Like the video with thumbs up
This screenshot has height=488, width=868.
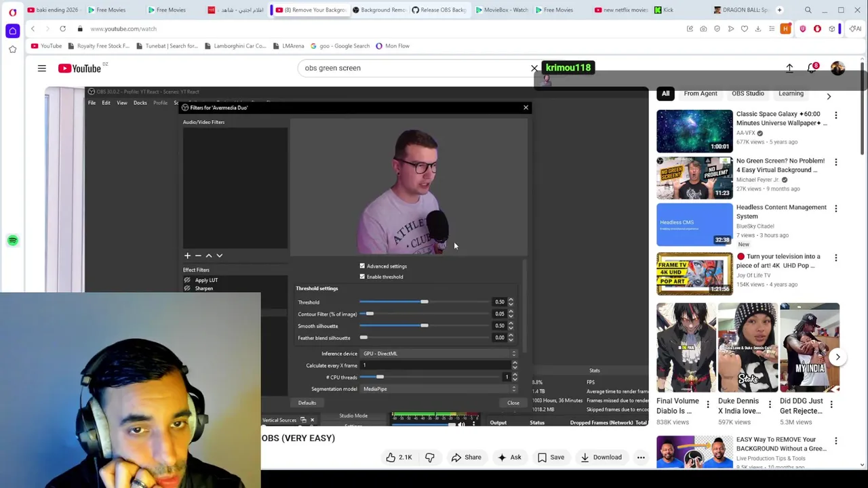point(399,457)
